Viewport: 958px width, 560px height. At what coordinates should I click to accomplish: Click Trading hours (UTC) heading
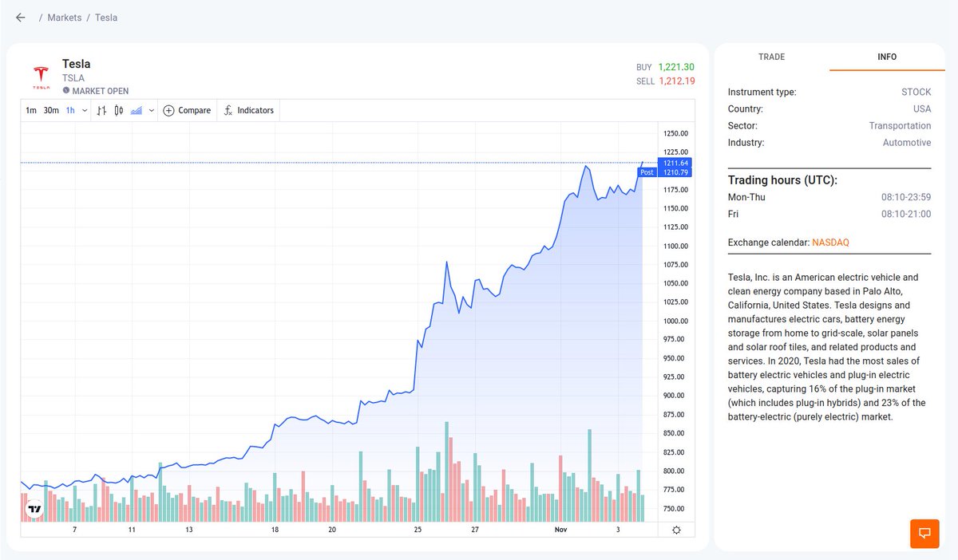[x=782, y=179]
